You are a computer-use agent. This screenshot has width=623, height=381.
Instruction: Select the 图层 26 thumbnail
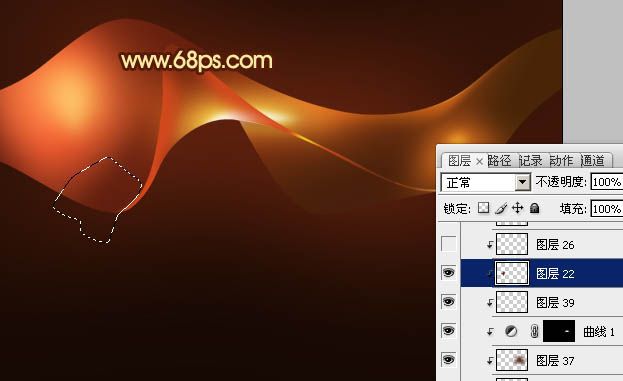(x=512, y=244)
